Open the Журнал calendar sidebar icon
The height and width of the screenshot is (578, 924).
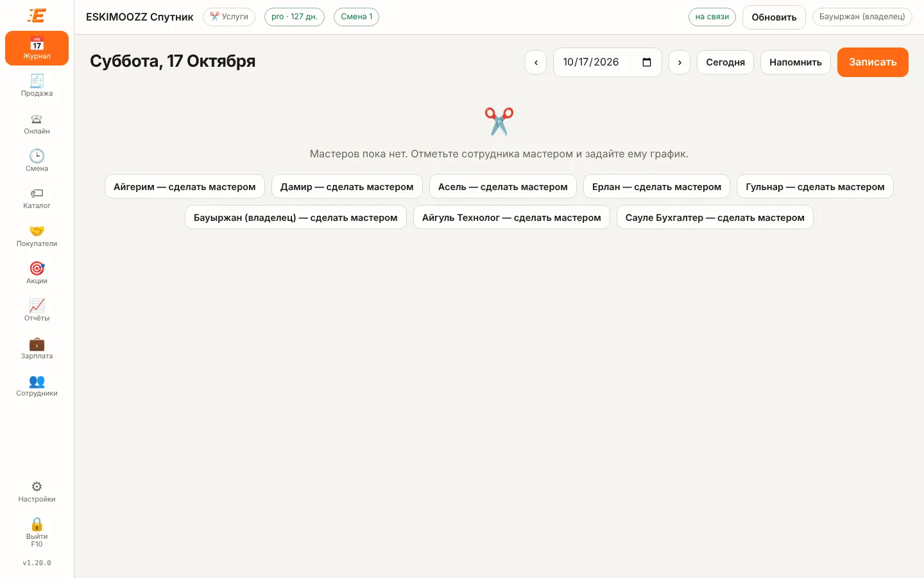tap(37, 48)
